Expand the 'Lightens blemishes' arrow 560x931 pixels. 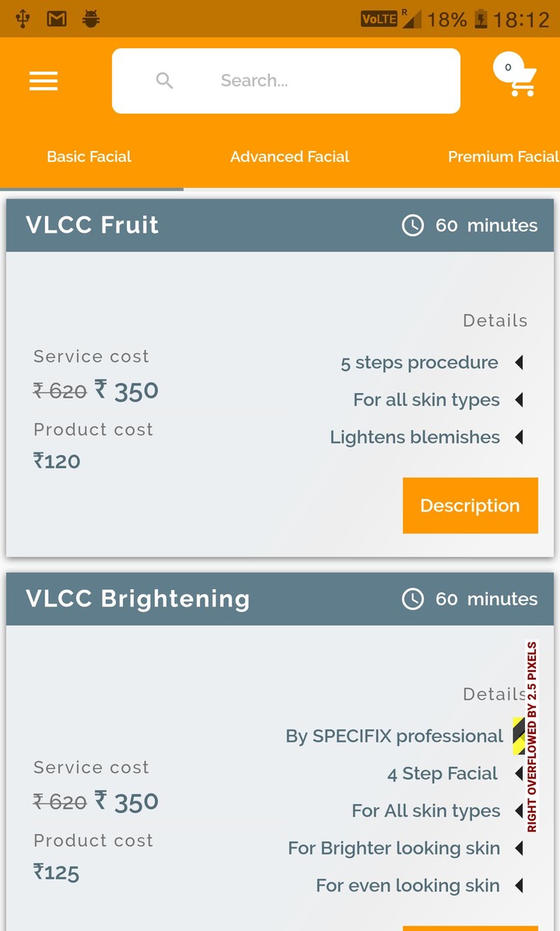point(519,437)
